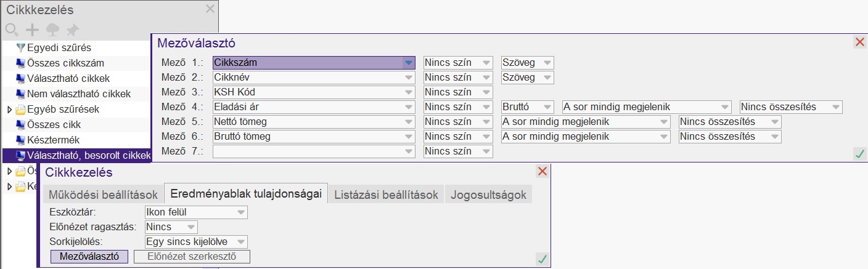Click the pin icon in toolbar
The width and height of the screenshot is (868, 269).
pyautogui.click(x=73, y=30)
